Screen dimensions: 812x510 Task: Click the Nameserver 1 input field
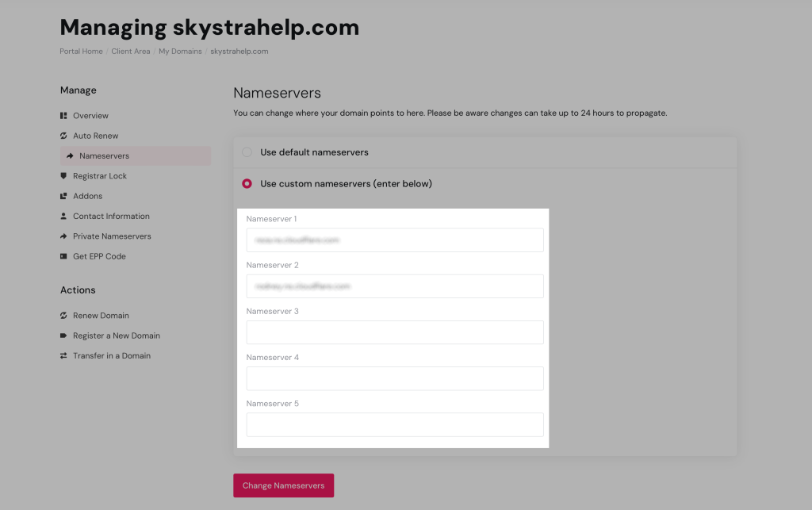tap(394, 240)
